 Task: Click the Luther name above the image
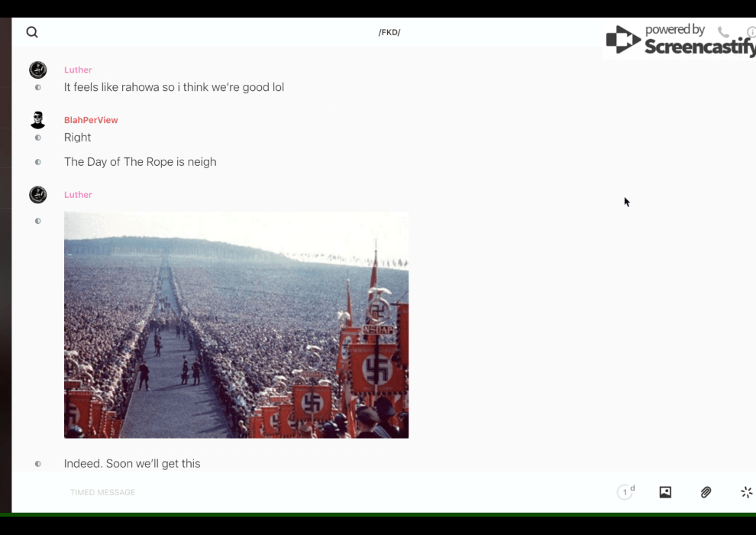pos(78,195)
